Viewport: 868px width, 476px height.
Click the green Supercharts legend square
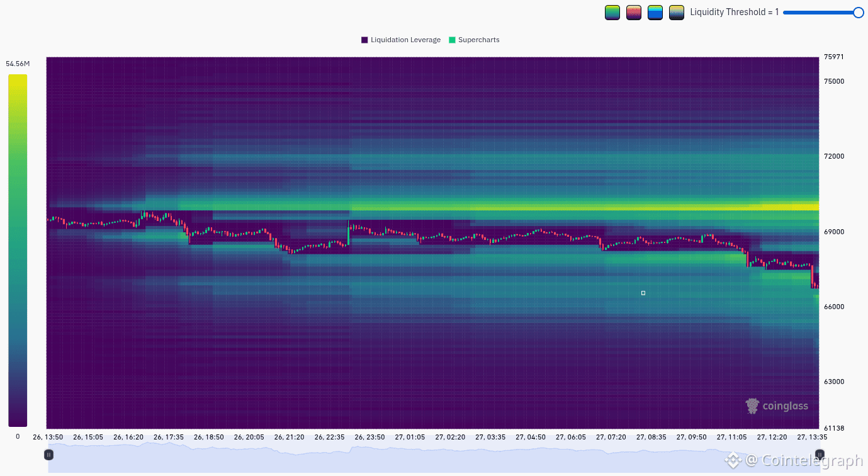452,40
